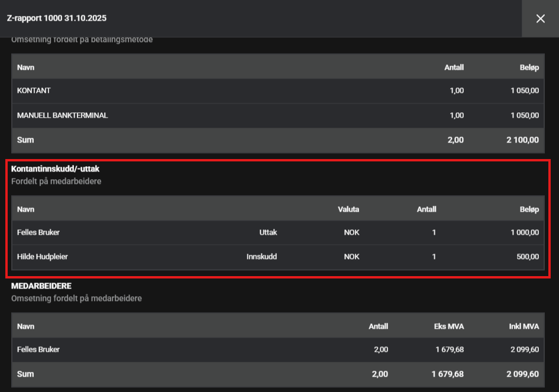Click the Z-rapport 1000 31.10.2025 title
This screenshot has height=392, width=559.
(57, 18)
